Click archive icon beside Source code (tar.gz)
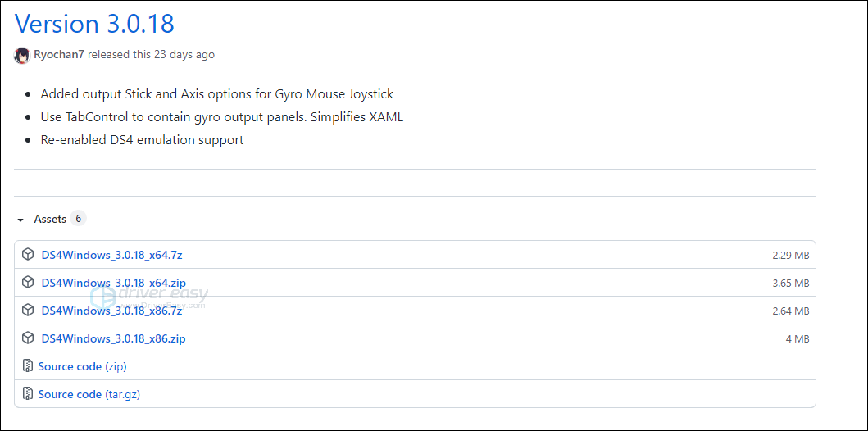 (x=27, y=393)
